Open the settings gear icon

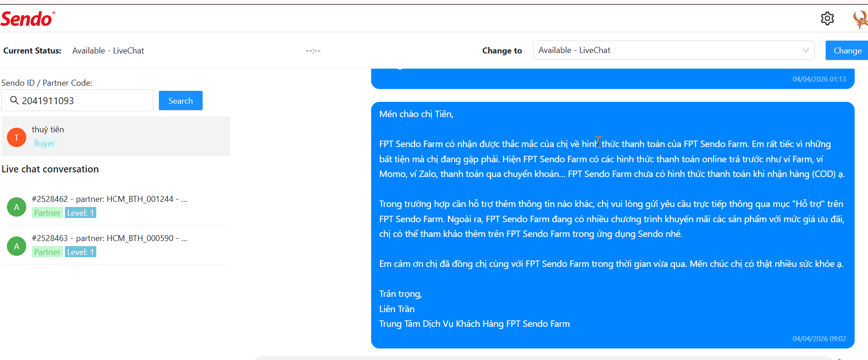click(827, 18)
